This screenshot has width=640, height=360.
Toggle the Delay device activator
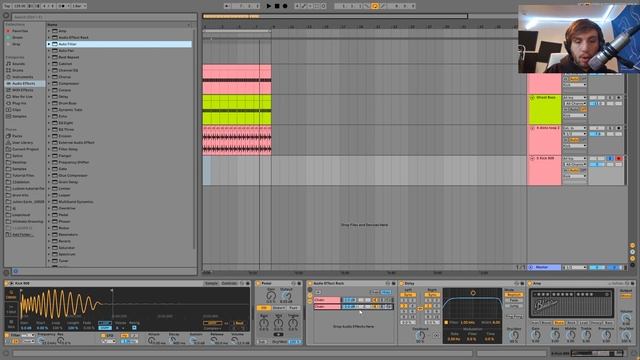(402, 283)
